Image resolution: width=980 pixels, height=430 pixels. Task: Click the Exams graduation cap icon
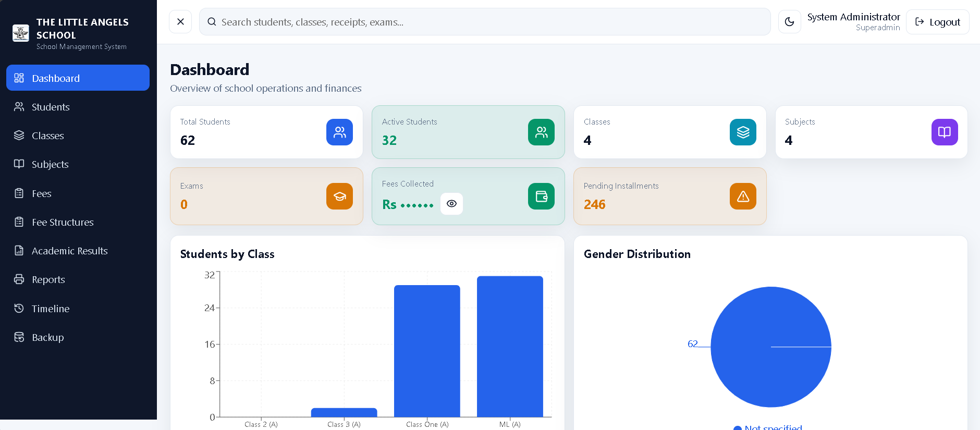(x=339, y=196)
